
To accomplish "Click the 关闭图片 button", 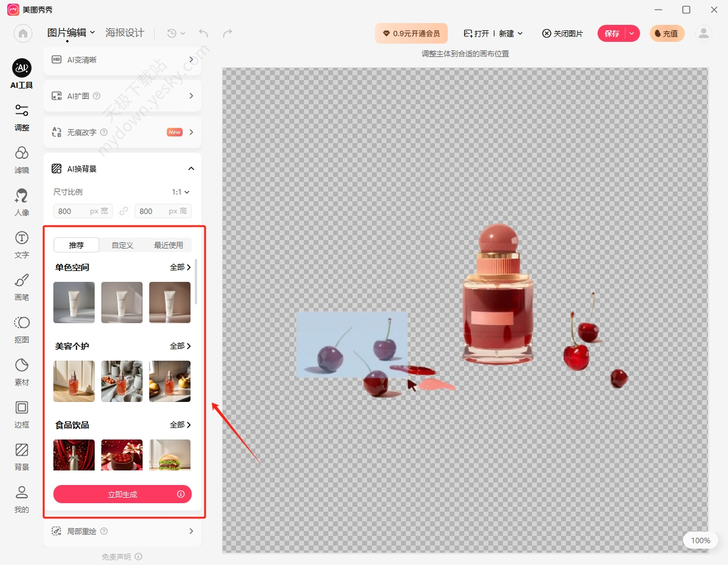I will coord(562,33).
